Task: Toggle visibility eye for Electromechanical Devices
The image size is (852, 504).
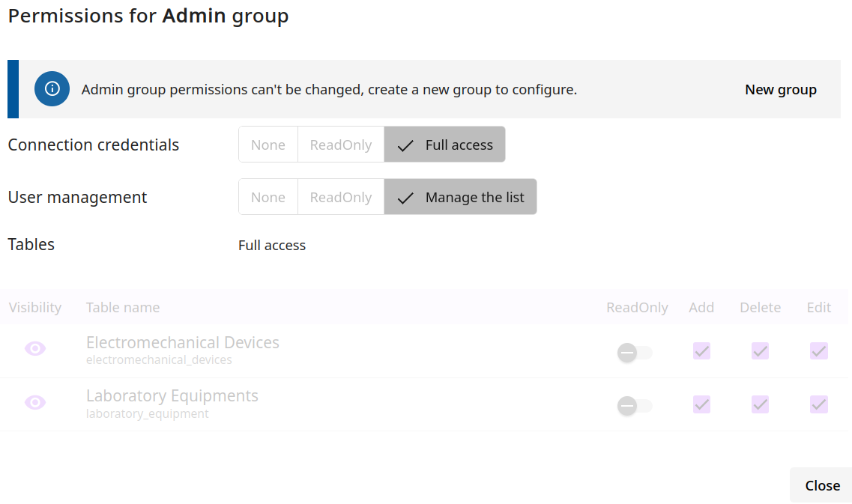Action: click(35, 349)
